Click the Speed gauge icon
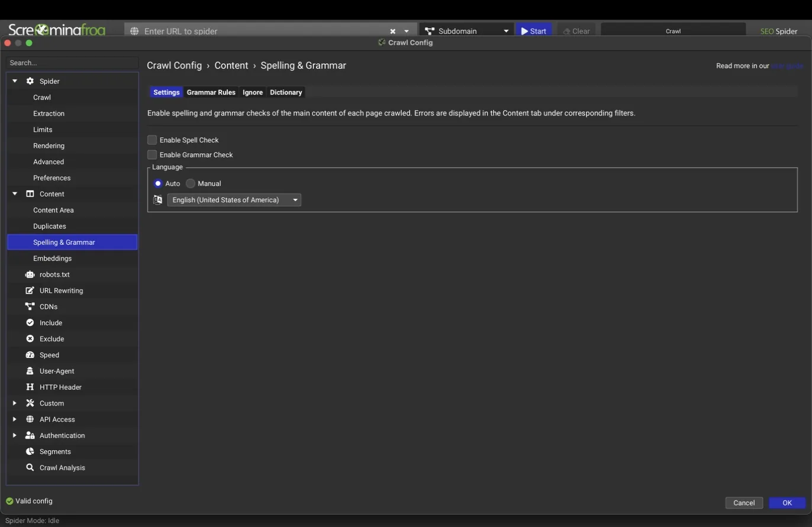Viewport: 812px width, 527px height. [30, 355]
